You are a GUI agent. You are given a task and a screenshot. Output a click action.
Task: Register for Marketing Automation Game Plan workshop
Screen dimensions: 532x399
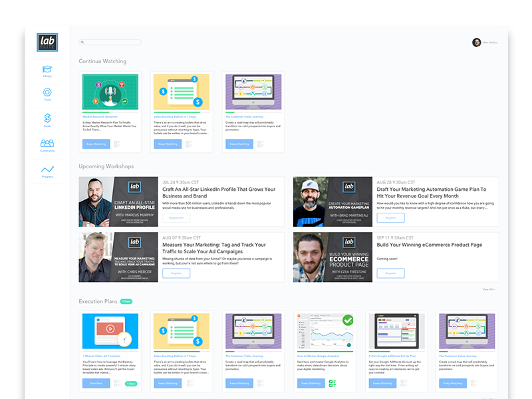pos(390,218)
